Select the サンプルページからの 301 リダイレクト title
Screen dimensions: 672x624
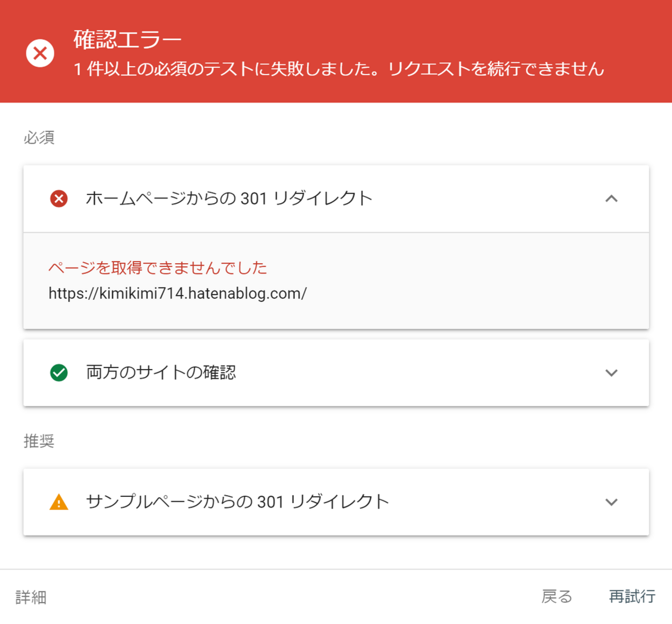coord(237,502)
